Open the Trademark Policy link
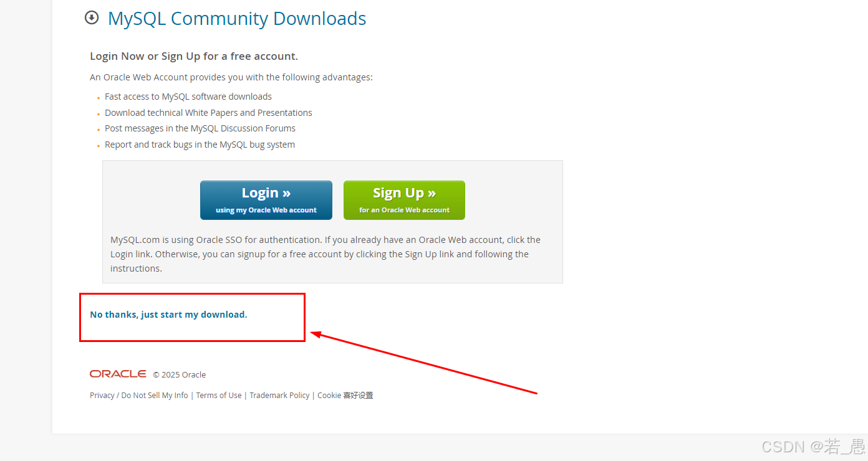The width and height of the screenshot is (868, 461). point(279,396)
